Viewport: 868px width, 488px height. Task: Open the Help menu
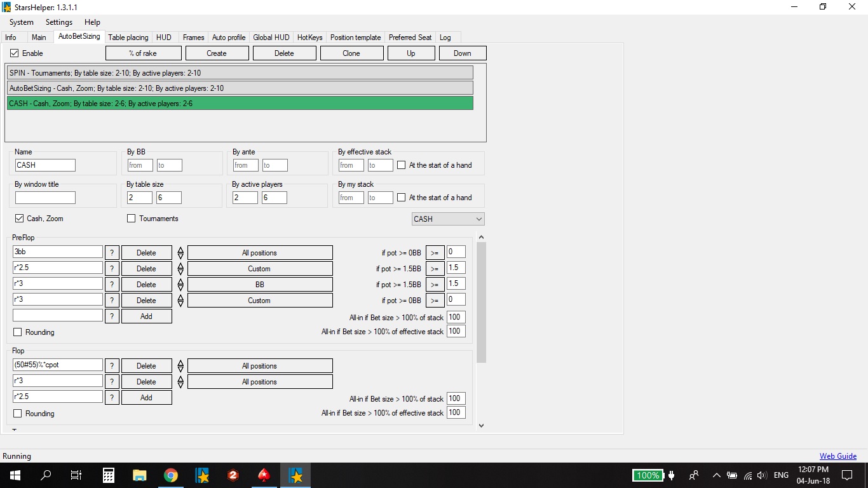point(93,22)
